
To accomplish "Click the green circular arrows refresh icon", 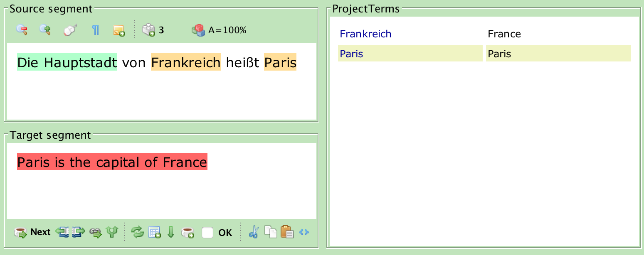I will [137, 232].
